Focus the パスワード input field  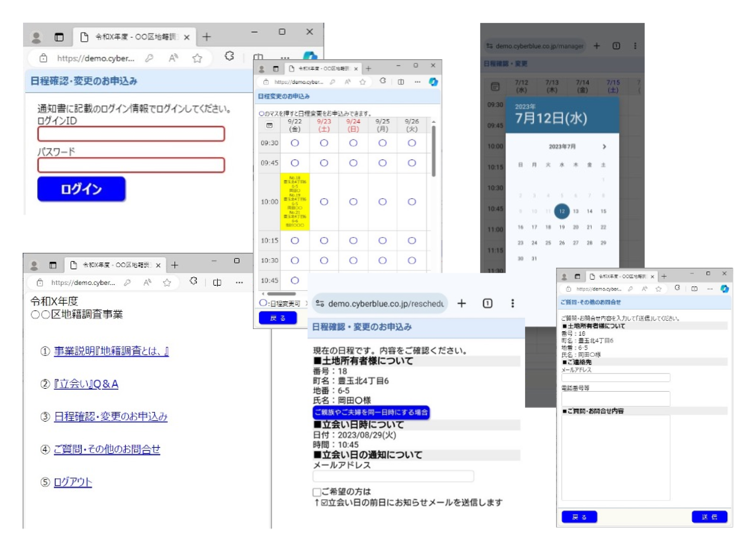pos(131,165)
